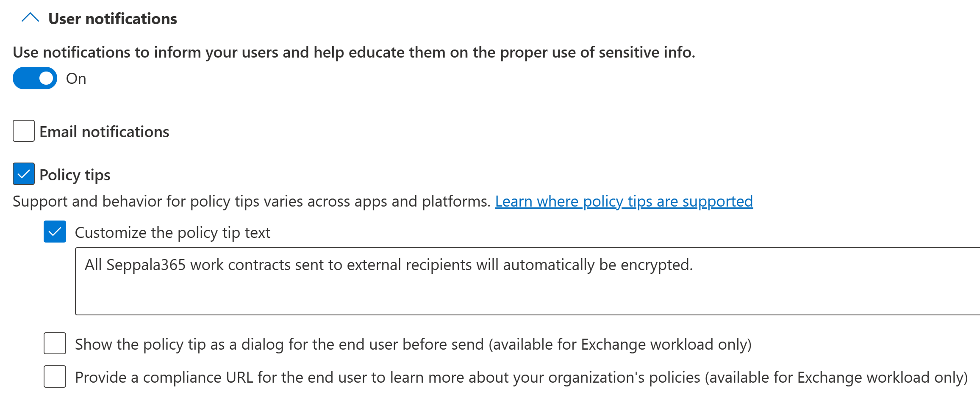Screen dimensions: 980x400
Task: Click the Policy tips label text
Action: pos(75,175)
